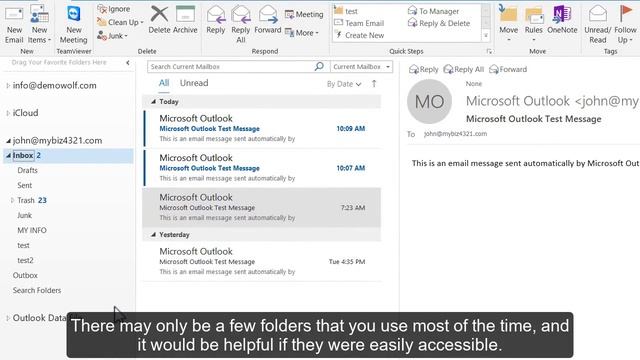Click Reply in the ribbon
640x360 pixels.
216,20
